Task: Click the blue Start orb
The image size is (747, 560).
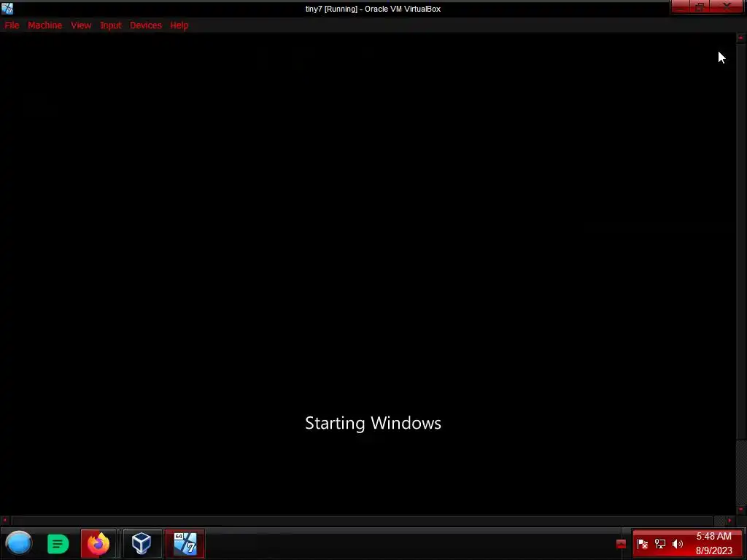Action: coord(18,543)
